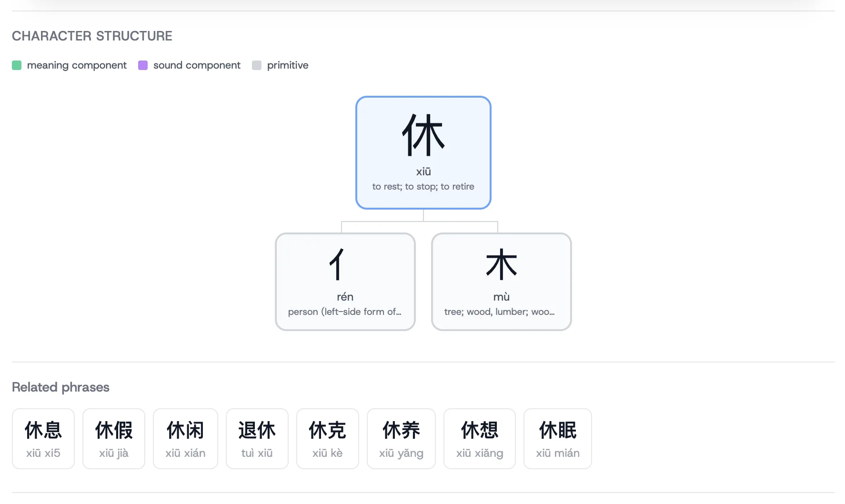Select the phrase 休闲
This screenshot has width=845, height=504.
point(185,438)
